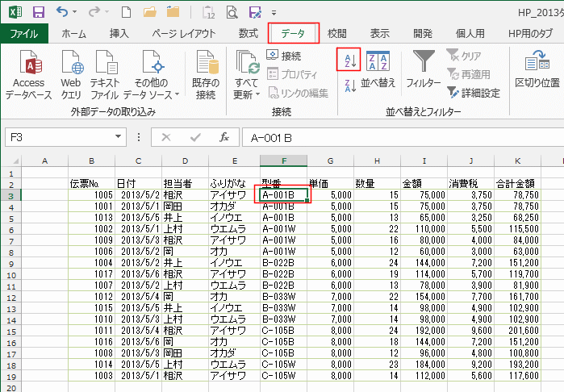Open 詳細設定 advanced filter settings
The image size is (564, 392).
pos(474,93)
